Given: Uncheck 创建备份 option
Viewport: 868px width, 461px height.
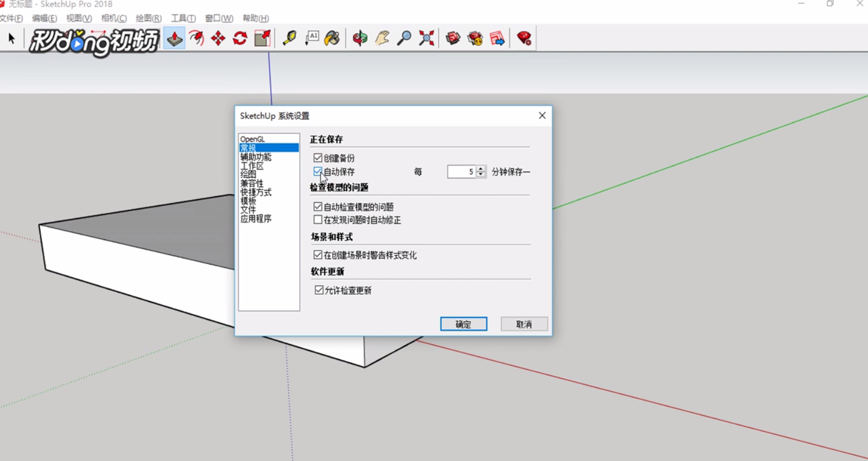Looking at the screenshot, I should 318,158.
